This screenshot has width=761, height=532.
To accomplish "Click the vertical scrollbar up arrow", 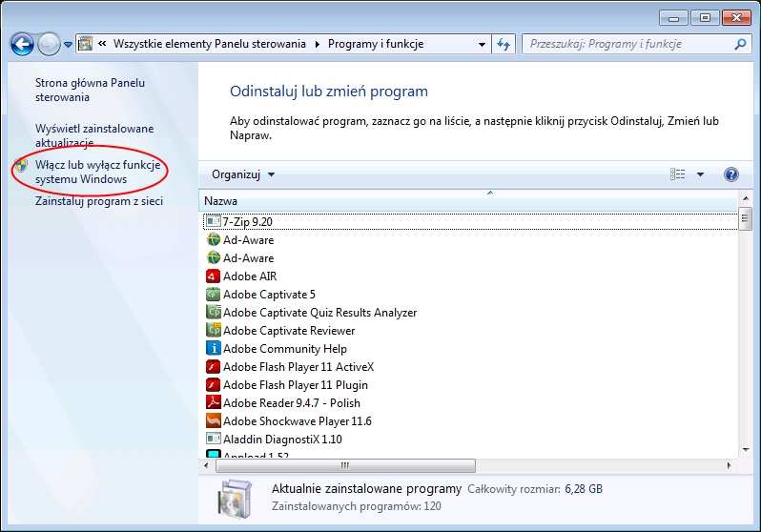I will click(746, 198).
